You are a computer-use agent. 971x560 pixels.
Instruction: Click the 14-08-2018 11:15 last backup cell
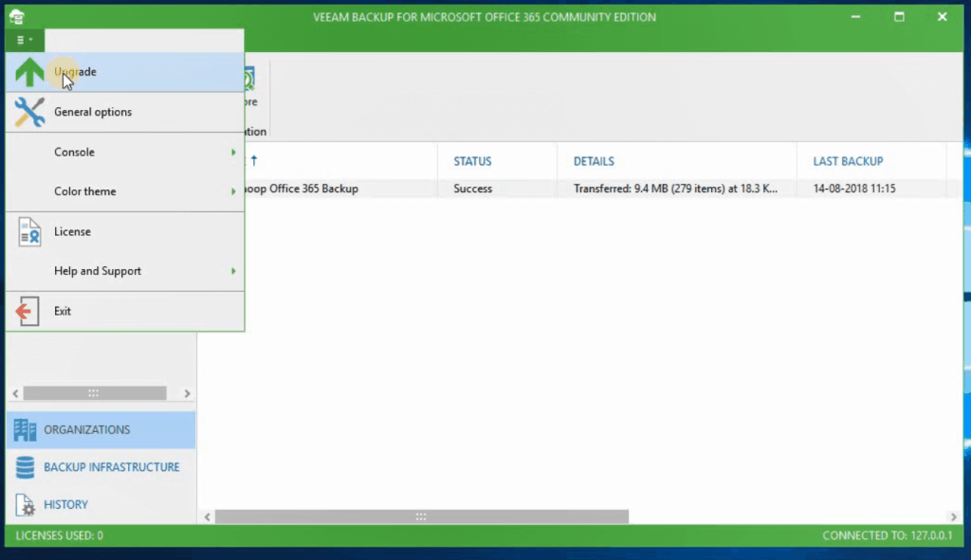pyautogui.click(x=854, y=189)
